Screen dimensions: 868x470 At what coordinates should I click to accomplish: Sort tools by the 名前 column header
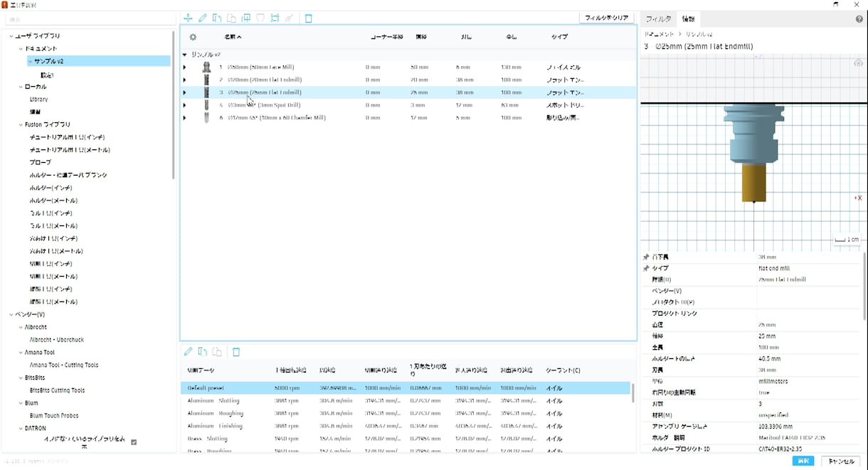click(233, 37)
